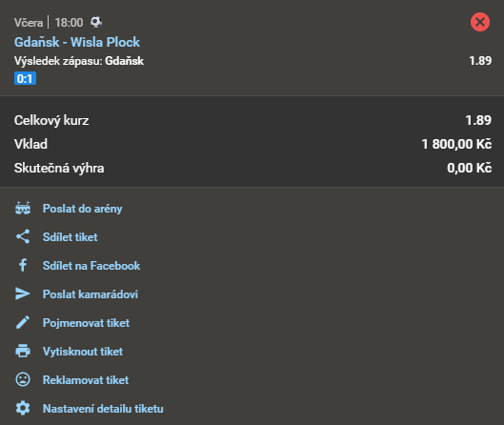
Task: Click the paper plane send icon
Action: [23, 293]
